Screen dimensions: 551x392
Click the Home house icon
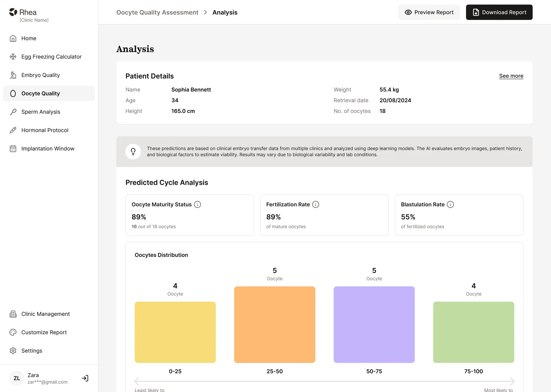coord(13,38)
